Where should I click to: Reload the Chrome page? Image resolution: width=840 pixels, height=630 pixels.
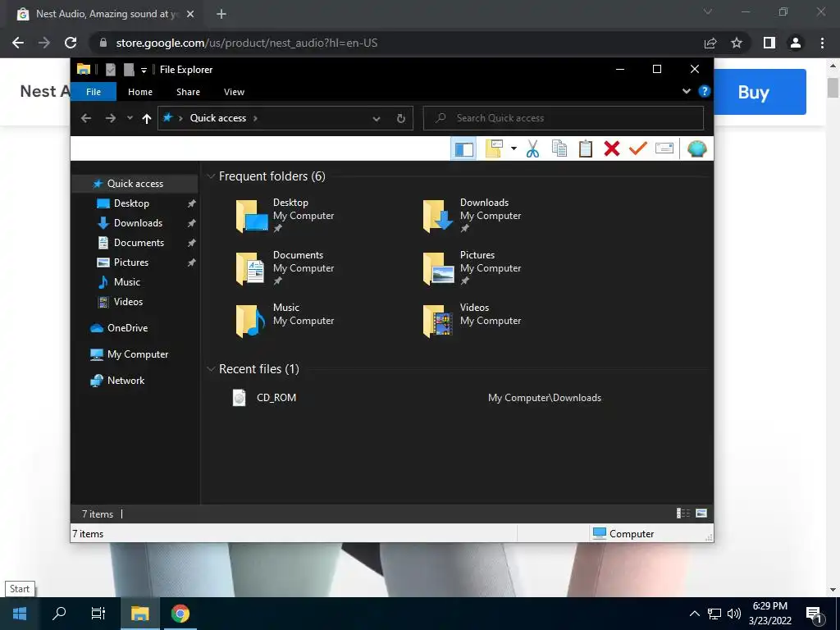point(71,43)
